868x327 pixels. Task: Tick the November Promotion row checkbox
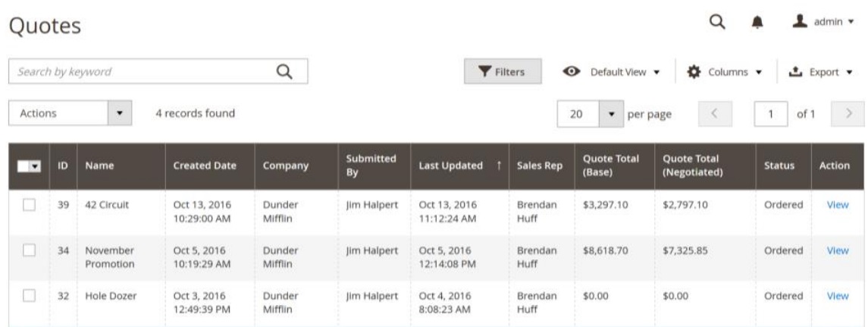(29, 250)
